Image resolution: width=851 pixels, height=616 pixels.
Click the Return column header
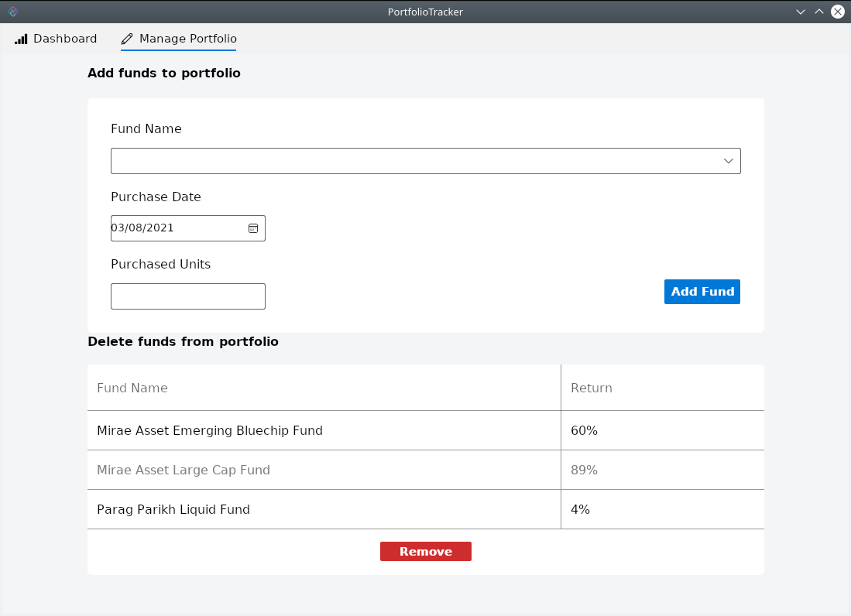(592, 388)
